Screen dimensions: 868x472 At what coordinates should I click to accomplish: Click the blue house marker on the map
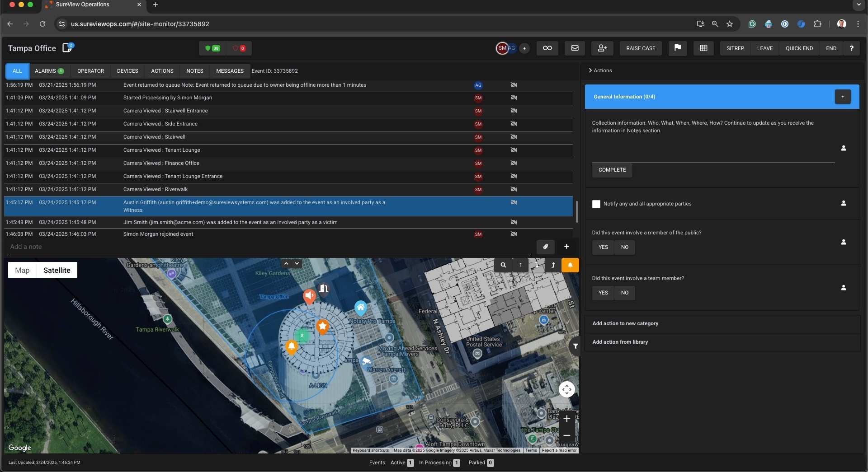pos(360,308)
